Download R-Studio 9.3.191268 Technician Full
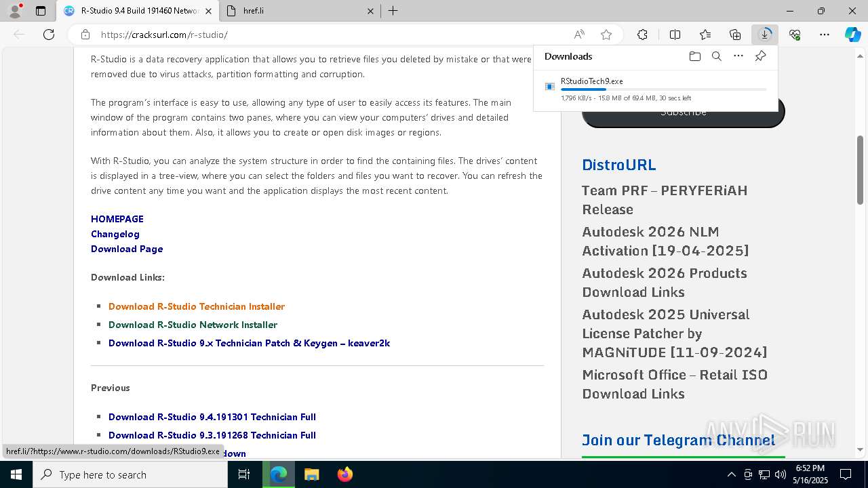Viewport: 868px width, 488px height. [x=212, y=435]
